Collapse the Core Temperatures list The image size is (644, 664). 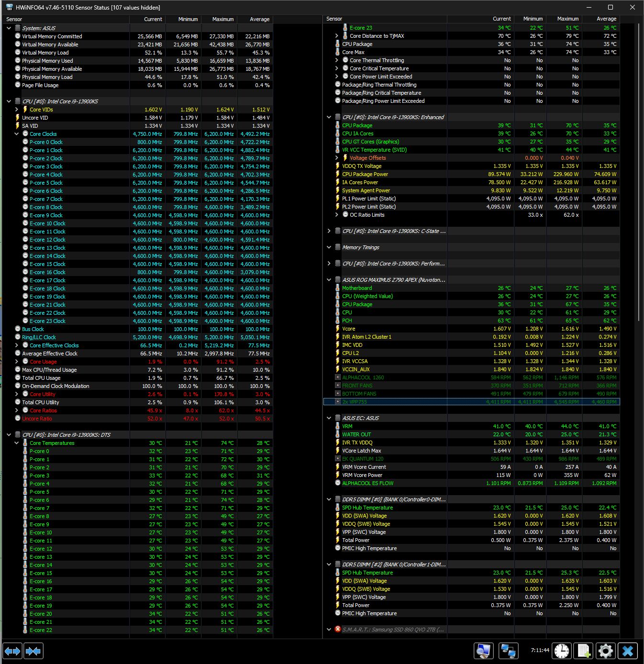[17, 443]
